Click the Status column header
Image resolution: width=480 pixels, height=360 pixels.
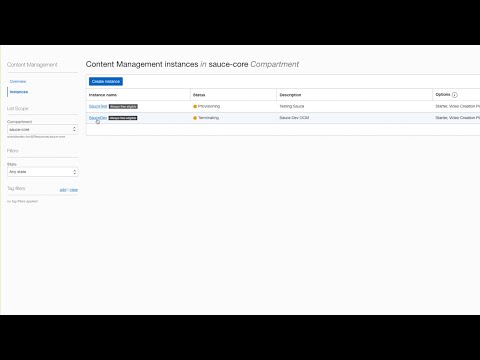coord(199,95)
